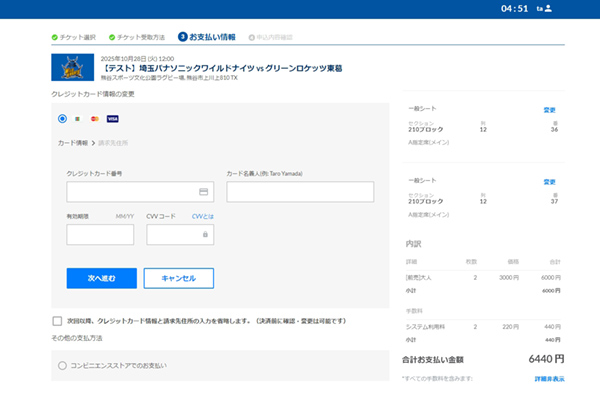Viewport: 600px width, 408px height.
Task: Click システム利用料 fee row label
Action: [425, 327]
